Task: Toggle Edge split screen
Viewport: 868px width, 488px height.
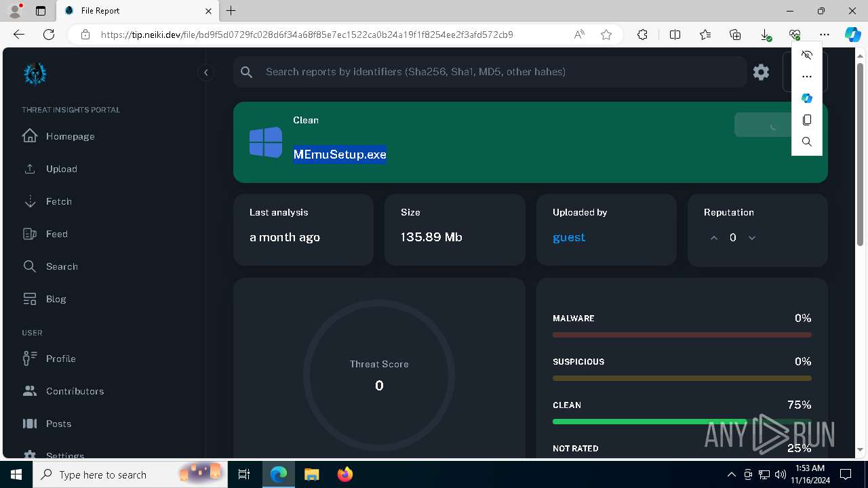Action: (675, 35)
